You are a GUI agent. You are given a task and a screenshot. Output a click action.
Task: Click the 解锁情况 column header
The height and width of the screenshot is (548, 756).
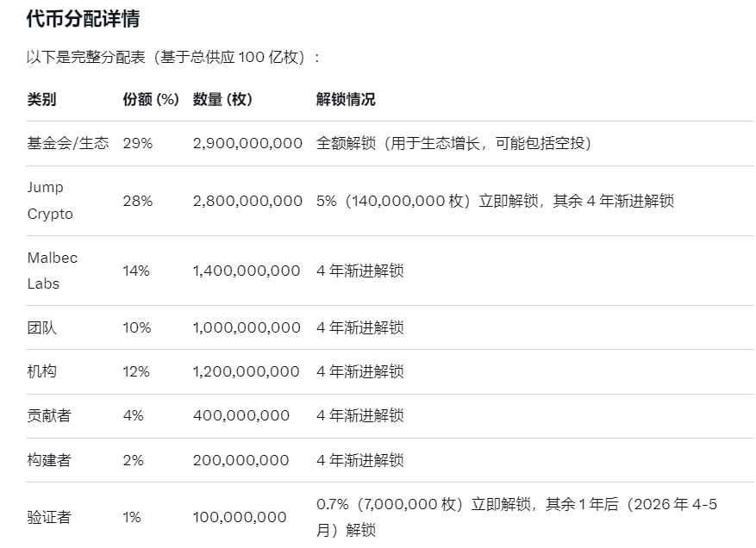click(x=346, y=99)
